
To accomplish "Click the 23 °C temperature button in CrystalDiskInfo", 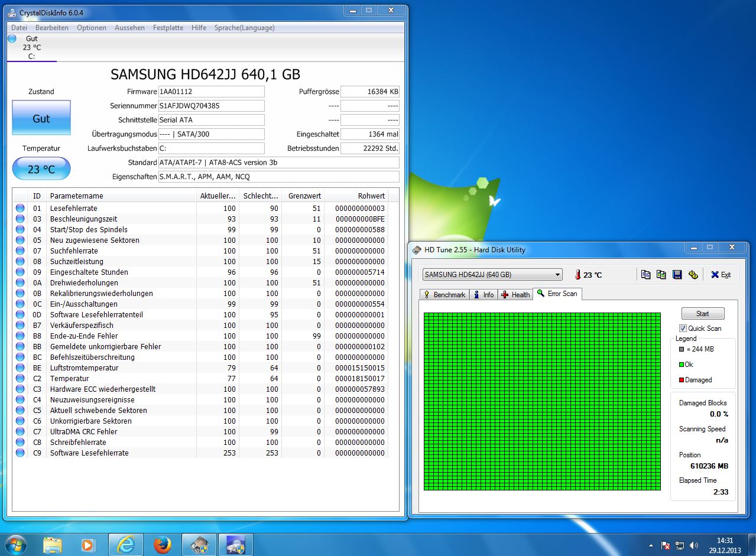I will (x=41, y=169).
